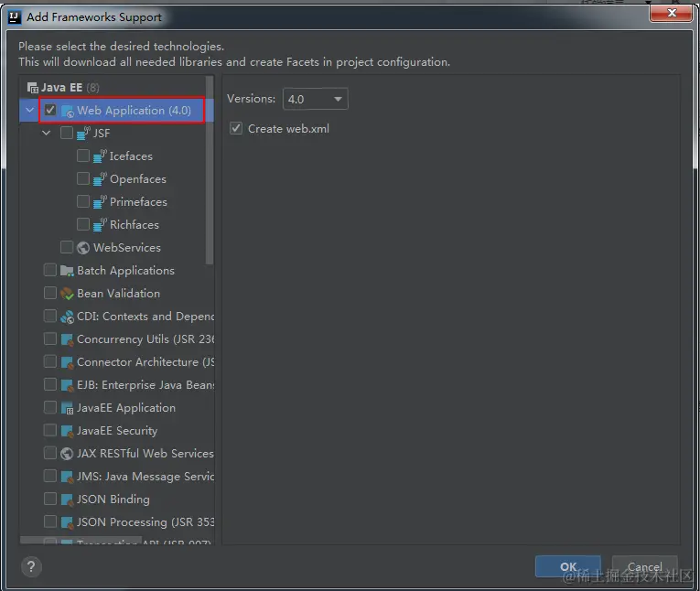Viewport: 700px width, 591px height.
Task: Click the JavaEE Application icon
Action: point(67,408)
